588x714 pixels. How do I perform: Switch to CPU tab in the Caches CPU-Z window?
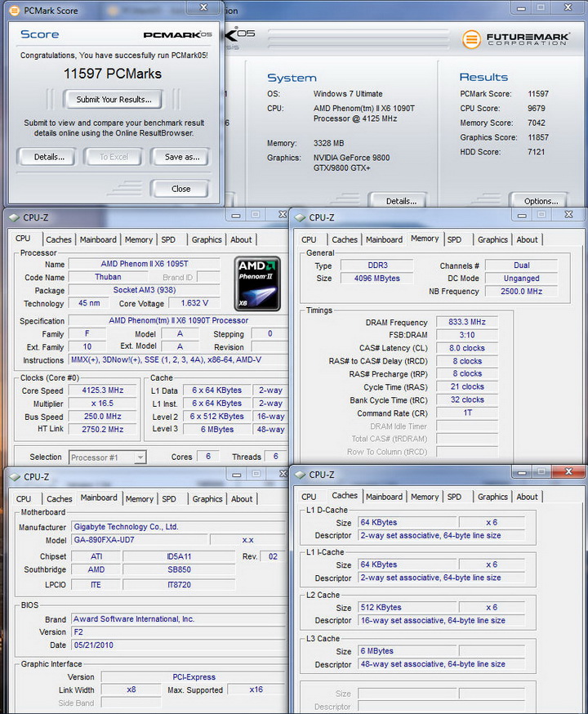[309, 497]
